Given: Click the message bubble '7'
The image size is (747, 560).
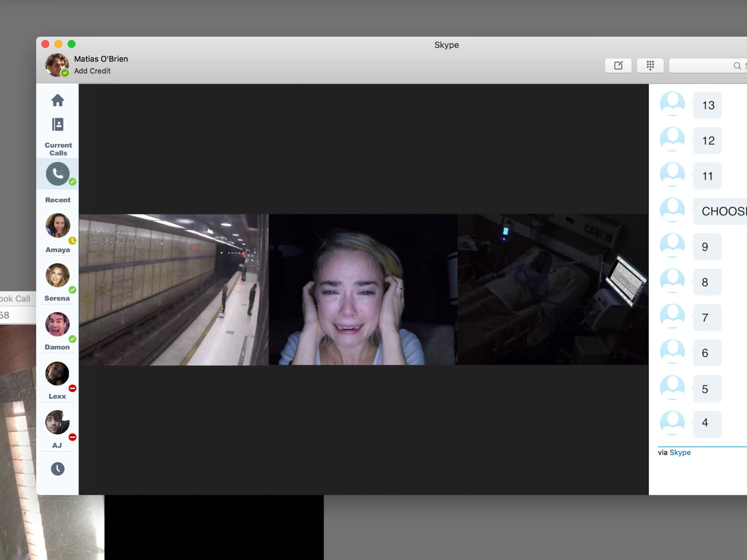Looking at the screenshot, I should tap(708, 318).
